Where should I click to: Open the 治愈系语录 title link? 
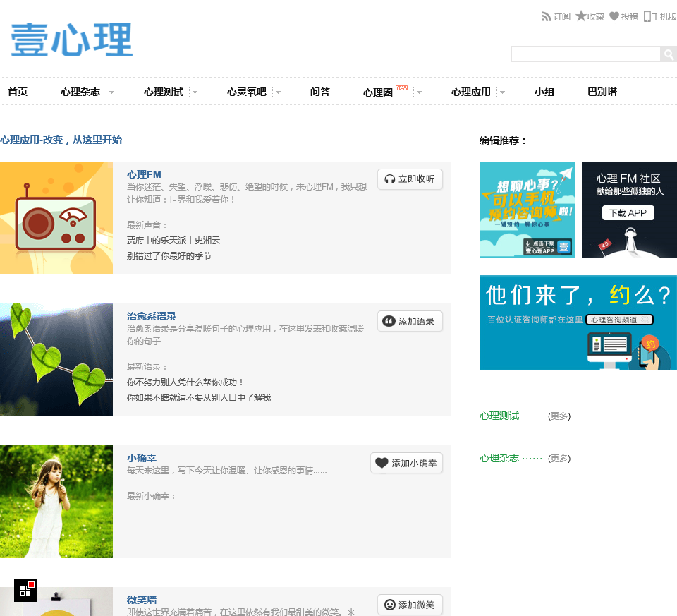152,316
